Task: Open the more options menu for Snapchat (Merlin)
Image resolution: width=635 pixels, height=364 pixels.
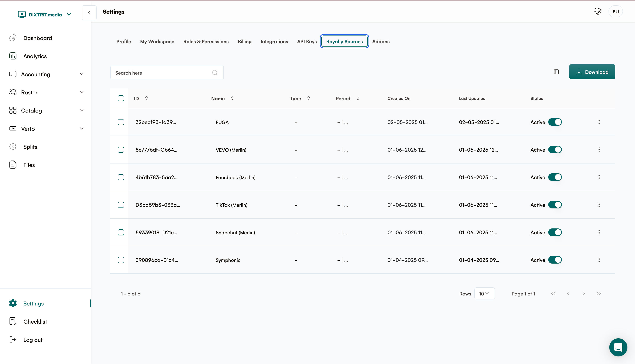Action: [x=599, y=232]
